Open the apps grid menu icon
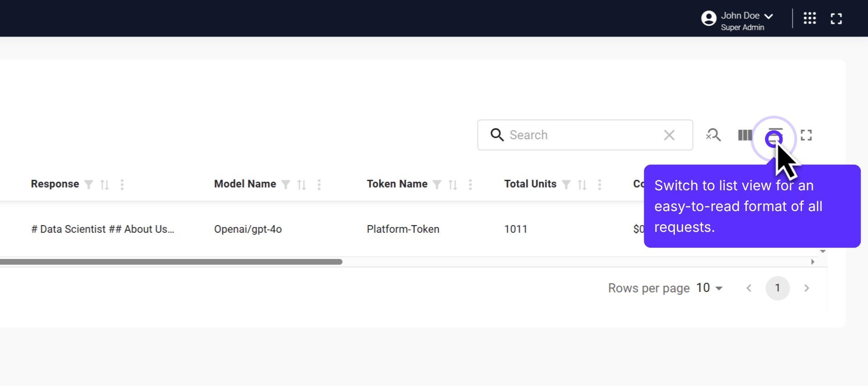Viewport: 868px width, 386px height. point(809,18)
